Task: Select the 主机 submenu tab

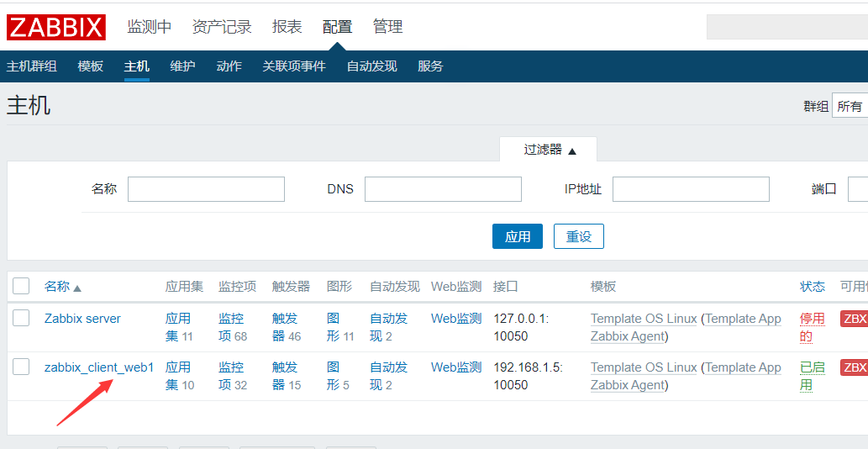Action: [x=137, y=66]
